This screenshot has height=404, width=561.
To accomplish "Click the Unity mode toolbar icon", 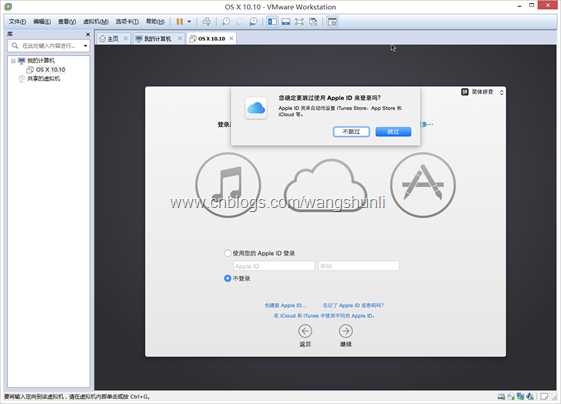I will tap(313, 21).
